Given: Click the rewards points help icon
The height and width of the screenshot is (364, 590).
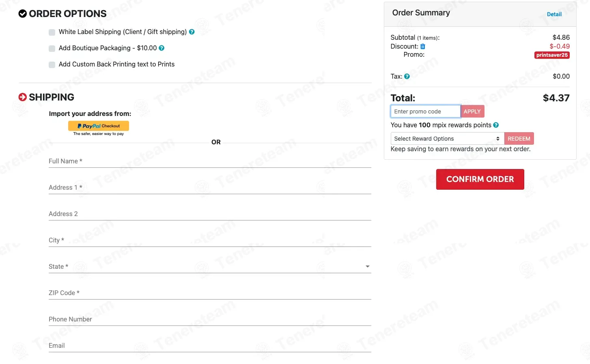Looking at the screenshot, I should [x=496, y=125].
